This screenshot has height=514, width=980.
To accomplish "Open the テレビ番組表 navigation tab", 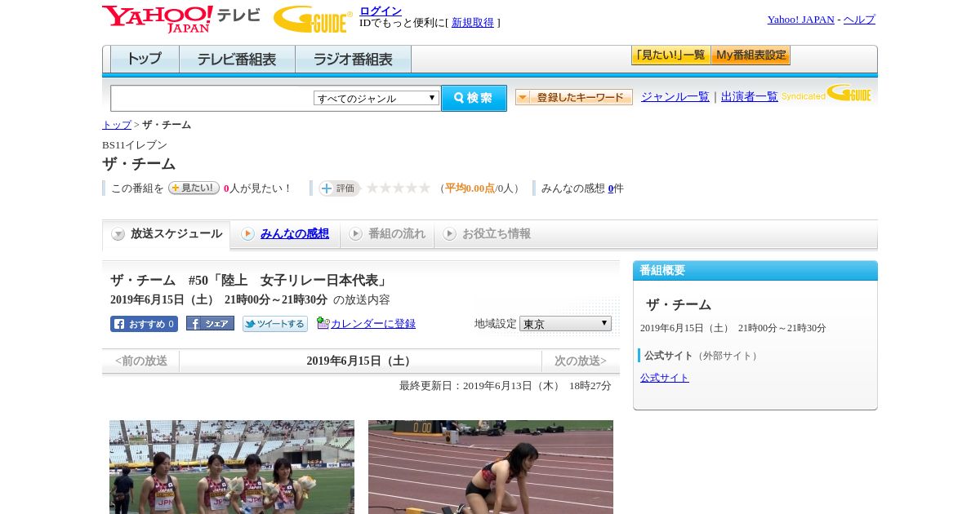I will tap(237, 60).
